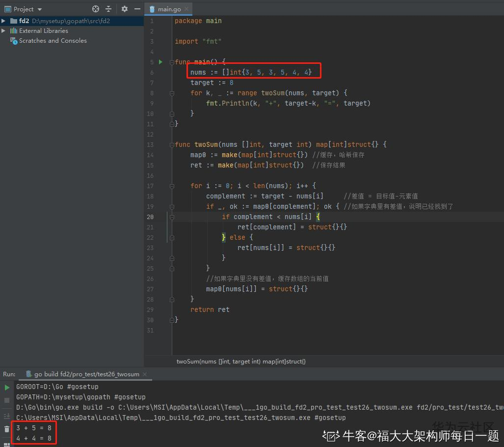The height and width of the screenshot is (447, 504).
Task: Select External Libraries in project tree
Action: (x=43, y=31)
